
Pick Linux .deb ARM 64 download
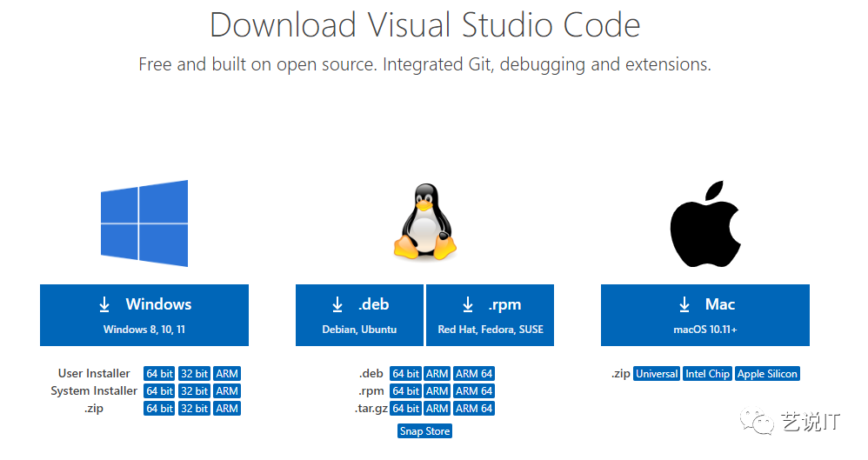tap(474, 374)
